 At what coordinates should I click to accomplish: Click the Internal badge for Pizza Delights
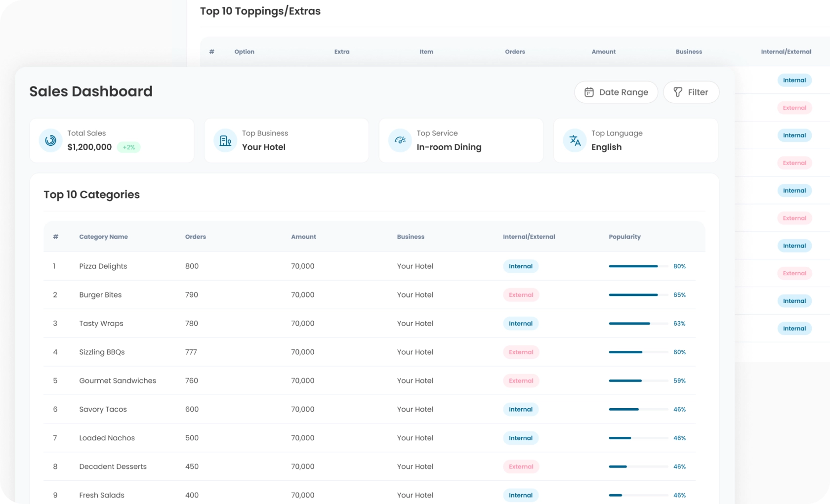pos(521,266)
